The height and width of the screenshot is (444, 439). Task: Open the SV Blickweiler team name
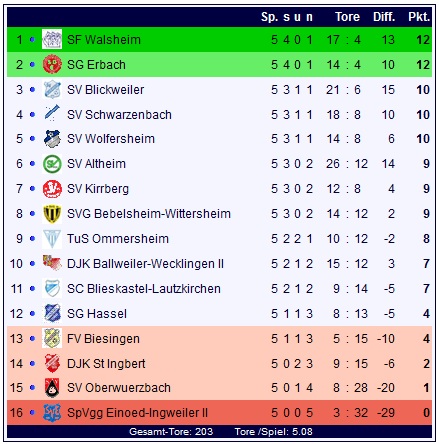[105, 90]
